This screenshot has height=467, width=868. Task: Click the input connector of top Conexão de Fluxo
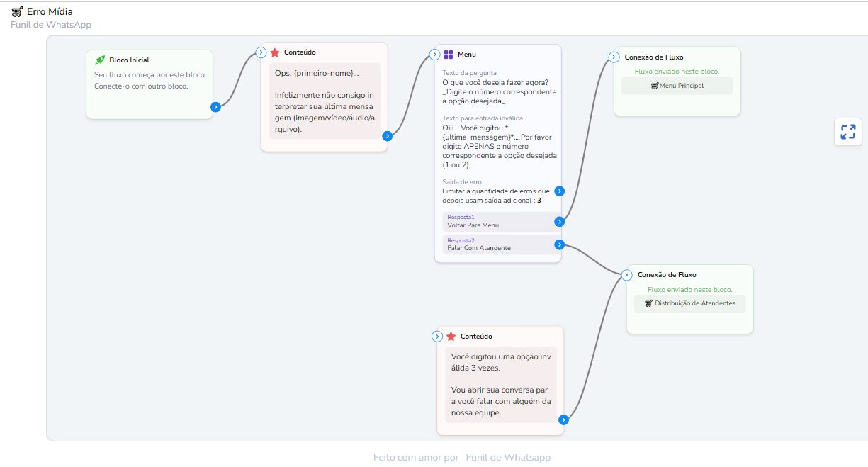tap(614, 57)
